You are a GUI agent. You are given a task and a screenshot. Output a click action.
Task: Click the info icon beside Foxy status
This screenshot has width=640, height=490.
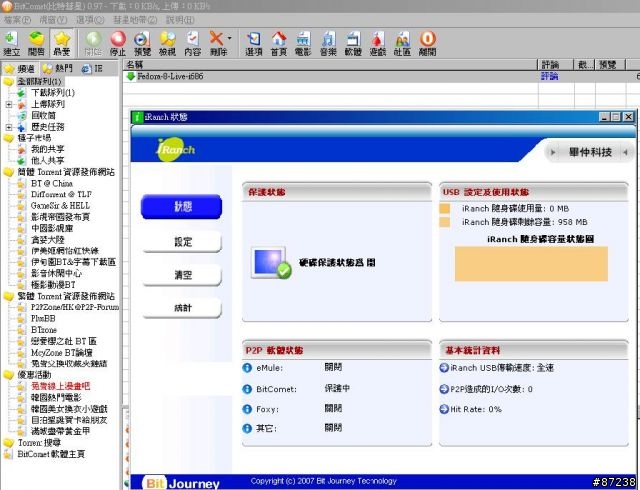[x=247, y=409]
